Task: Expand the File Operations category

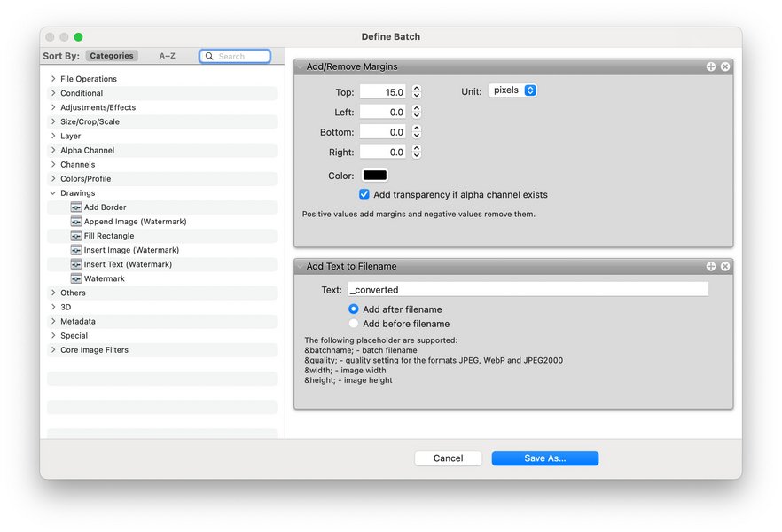Action: pos(55,78)
